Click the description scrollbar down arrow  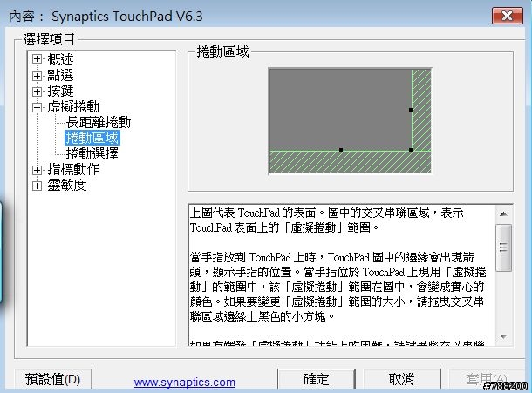coord(503,336)
